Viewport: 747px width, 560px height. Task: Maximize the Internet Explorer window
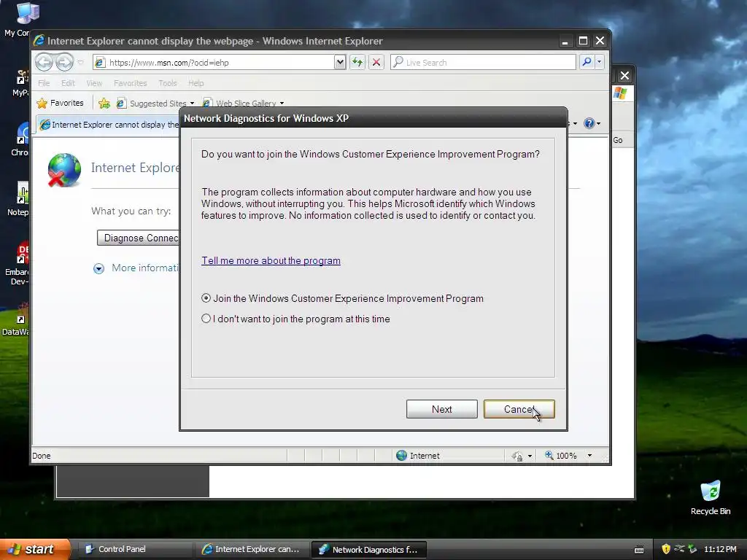tap(583, 41)
